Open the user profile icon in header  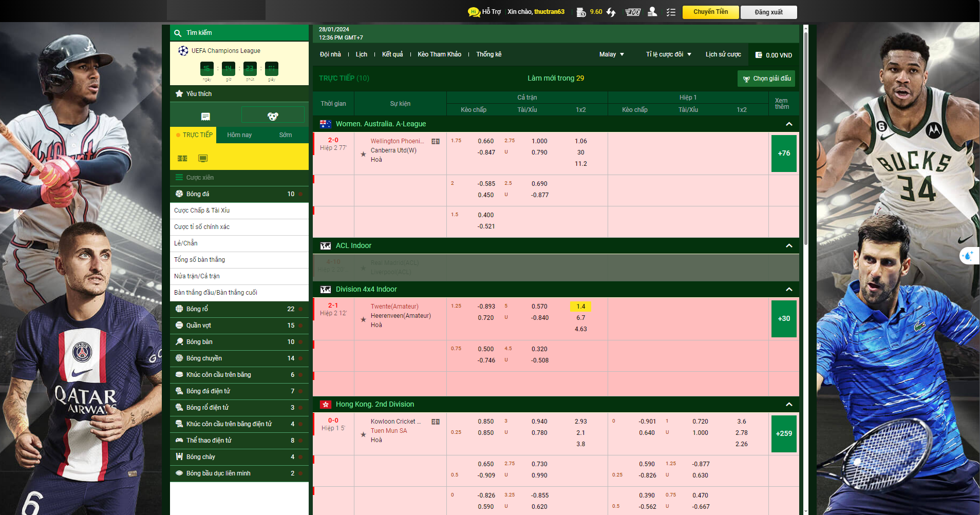pyautogui.click(x=652, y=12)
